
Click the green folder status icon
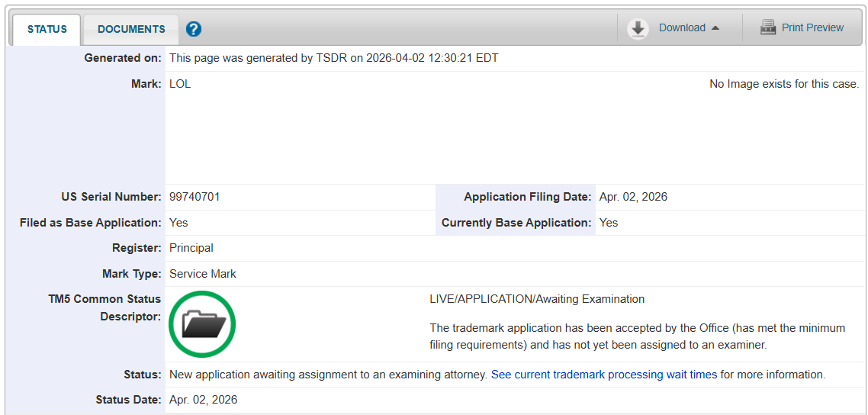[x=202, y=324]
